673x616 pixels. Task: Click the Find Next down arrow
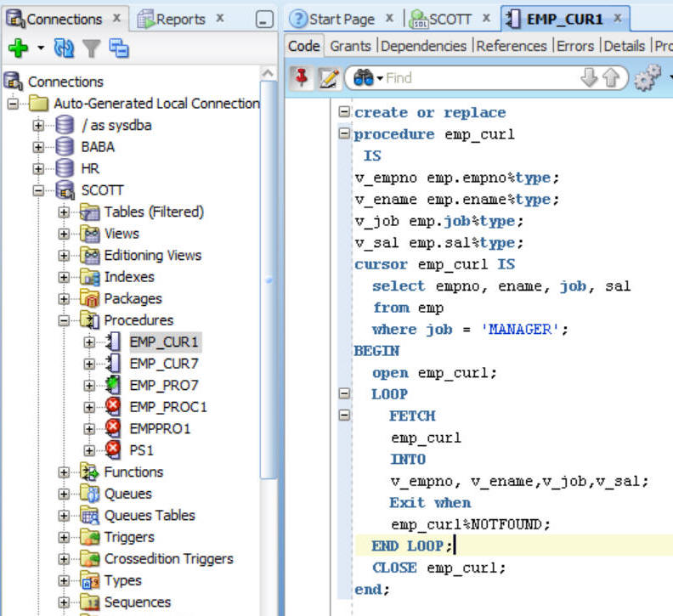point(589,78)
